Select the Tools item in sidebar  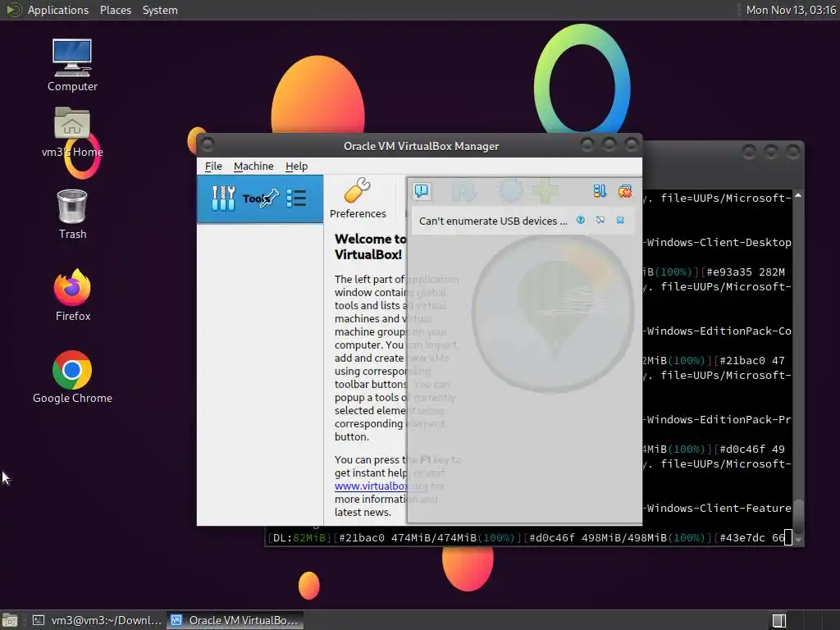[x=260, y=199]
